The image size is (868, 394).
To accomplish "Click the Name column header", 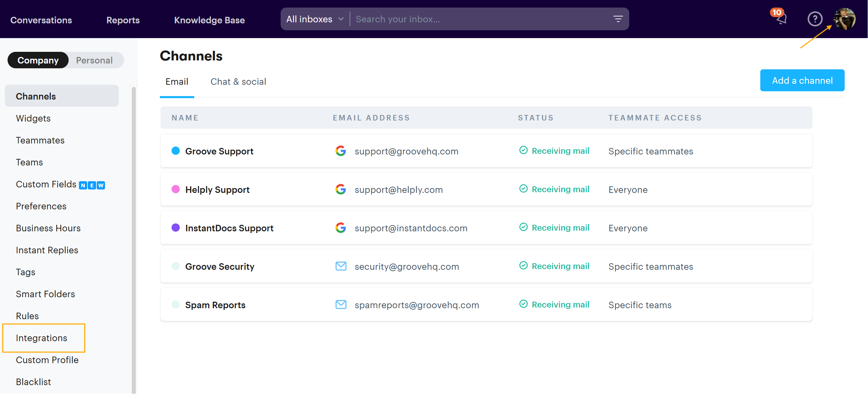I will coord(185,118).
